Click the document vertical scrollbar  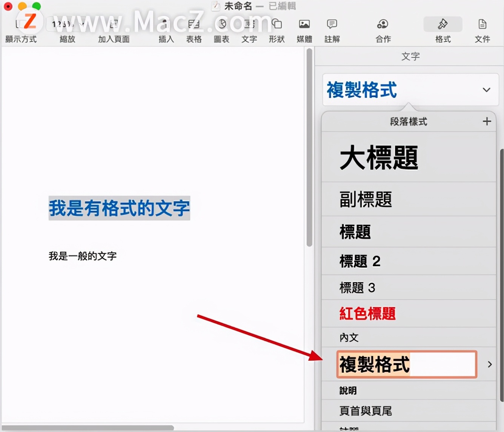(x=310, y=147)
